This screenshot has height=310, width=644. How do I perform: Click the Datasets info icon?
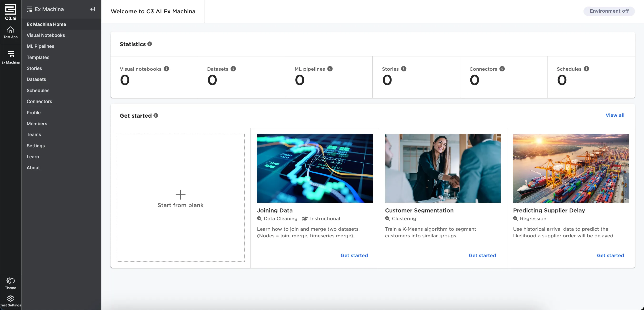click(x=233, y=69)
